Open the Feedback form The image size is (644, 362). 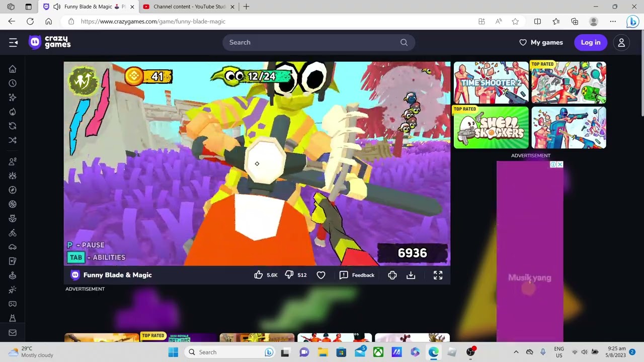(x=357, y=275)
